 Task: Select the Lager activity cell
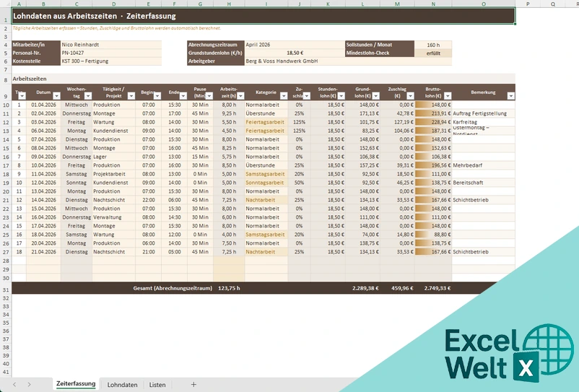[113, 157]
